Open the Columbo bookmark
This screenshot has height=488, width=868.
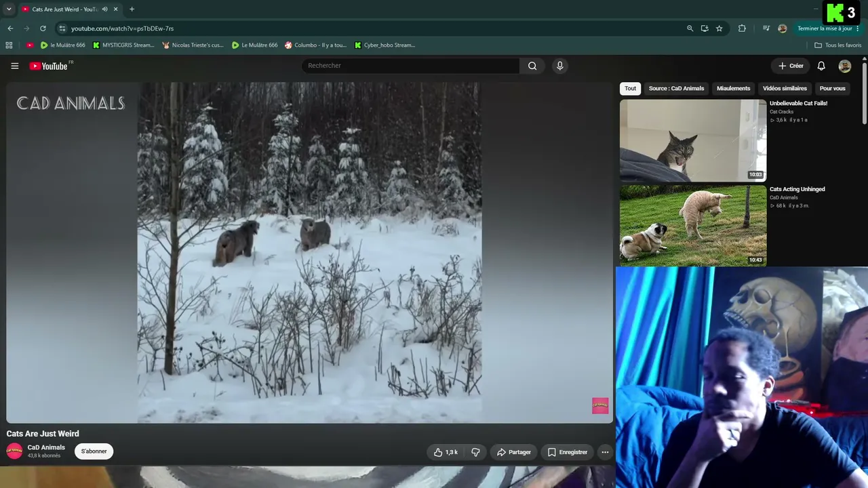[x=316, y=45]
